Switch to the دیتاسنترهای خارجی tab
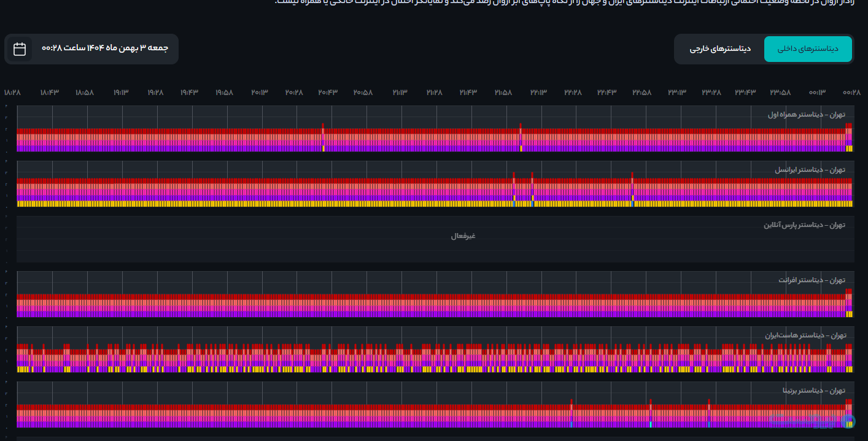 719,49
